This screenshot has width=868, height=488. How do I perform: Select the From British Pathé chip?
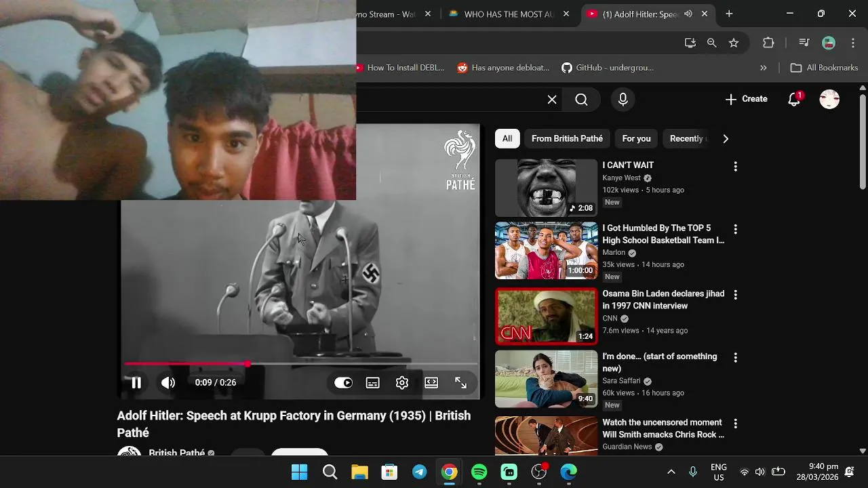tap(567, 138)
